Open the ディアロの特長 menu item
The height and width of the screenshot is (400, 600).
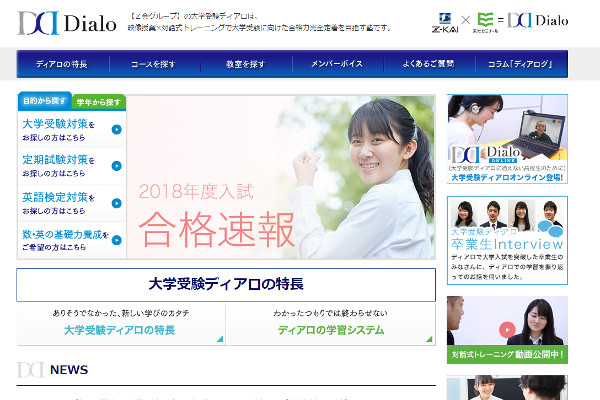[62, 64]
